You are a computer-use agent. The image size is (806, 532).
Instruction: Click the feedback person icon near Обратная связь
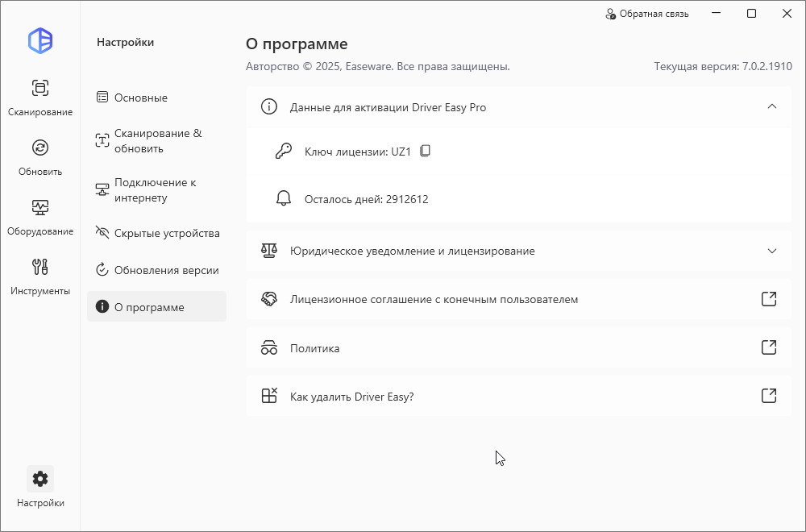click(610, 14)
